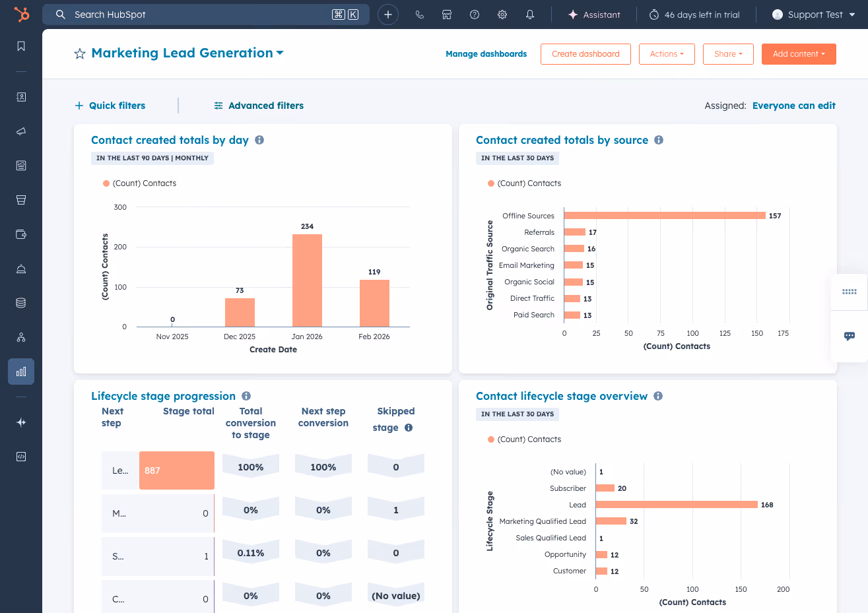Switch to Advanced filters
The image size is (868, 613).
[x=258, y=105]
